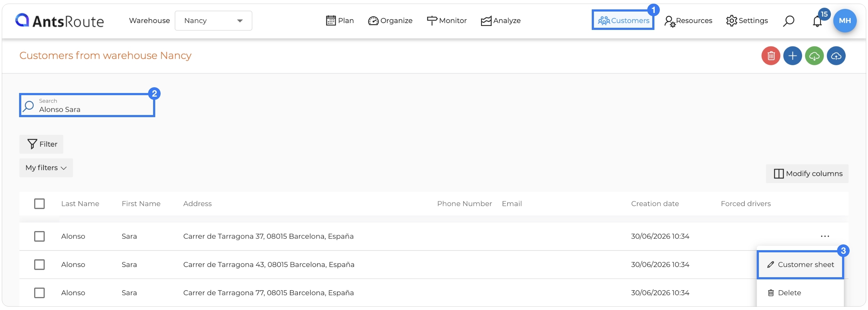868x310 pixels.
Task: Check the Carrer de Tarragona 43 row checkbox
Action: click(39, 265)
